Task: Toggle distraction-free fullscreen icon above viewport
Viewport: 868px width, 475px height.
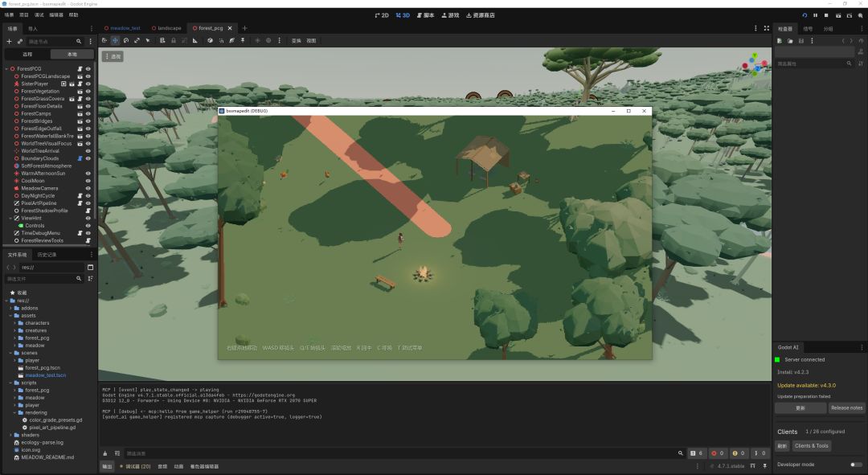Action: click(767, 28)
